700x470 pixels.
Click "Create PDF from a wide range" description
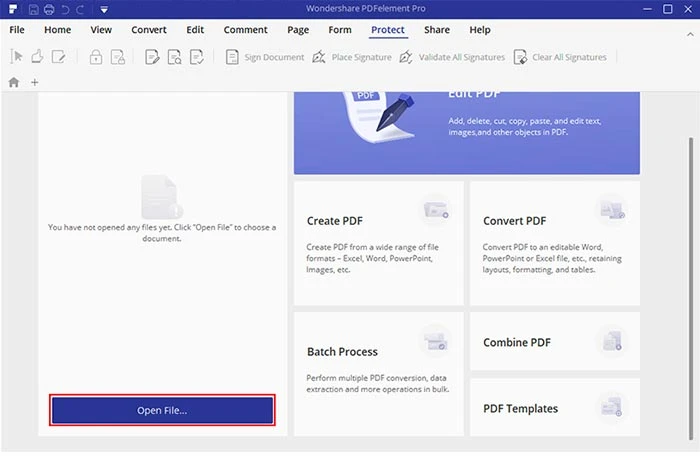(372, 258)
